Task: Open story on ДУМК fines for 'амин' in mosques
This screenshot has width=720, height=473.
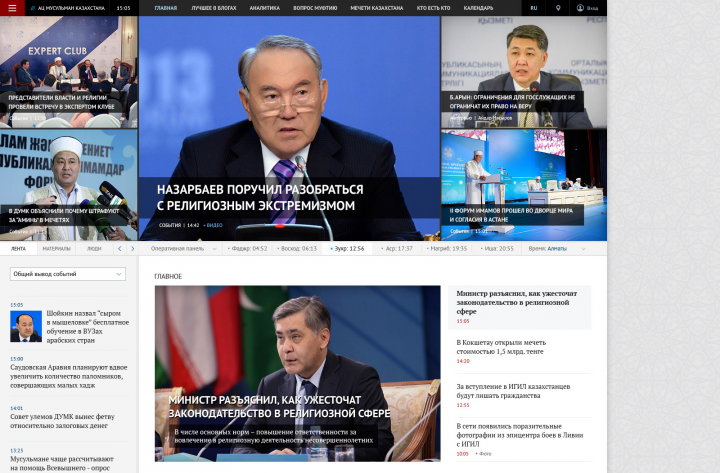Action: click(x=68, y=185)
